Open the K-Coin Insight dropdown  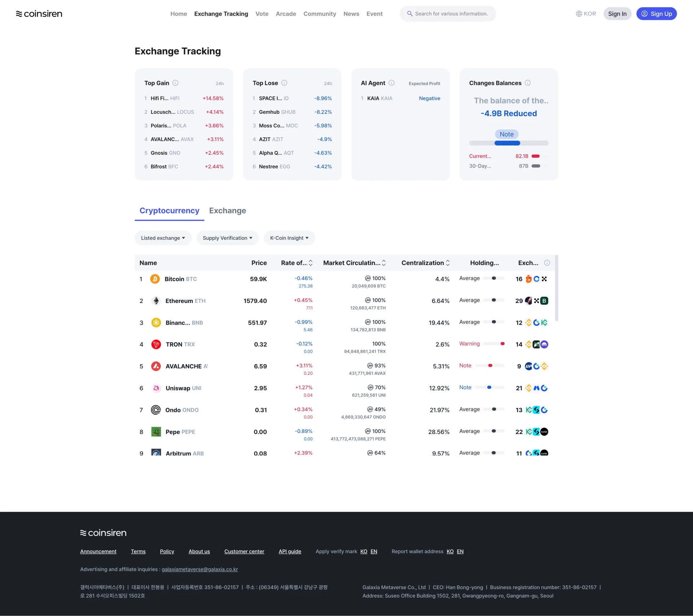coord(289,238)
